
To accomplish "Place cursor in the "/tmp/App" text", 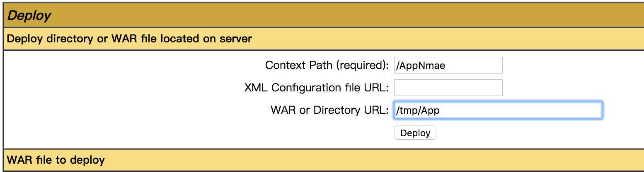I will pyautogui.click(x=417, y=111).
